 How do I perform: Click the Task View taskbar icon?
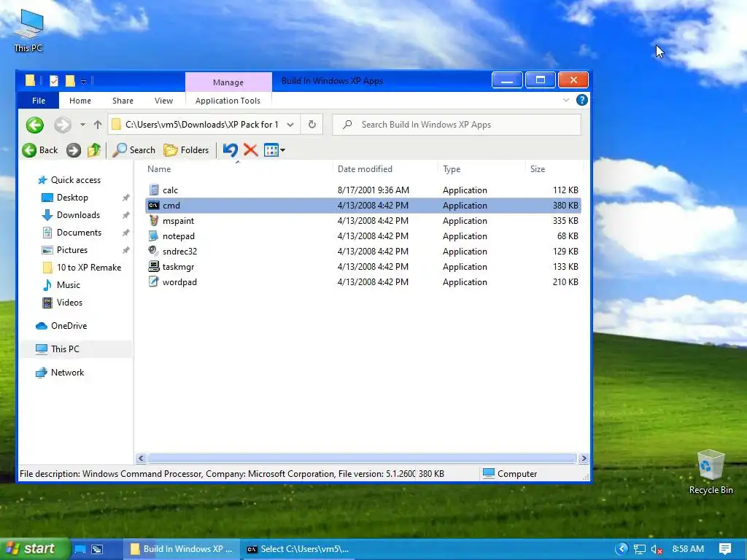(97, 549)
